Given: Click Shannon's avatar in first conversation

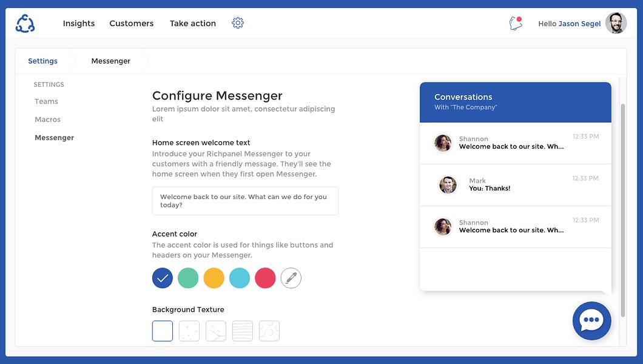Looking at the screenshot, I should 443,143.
